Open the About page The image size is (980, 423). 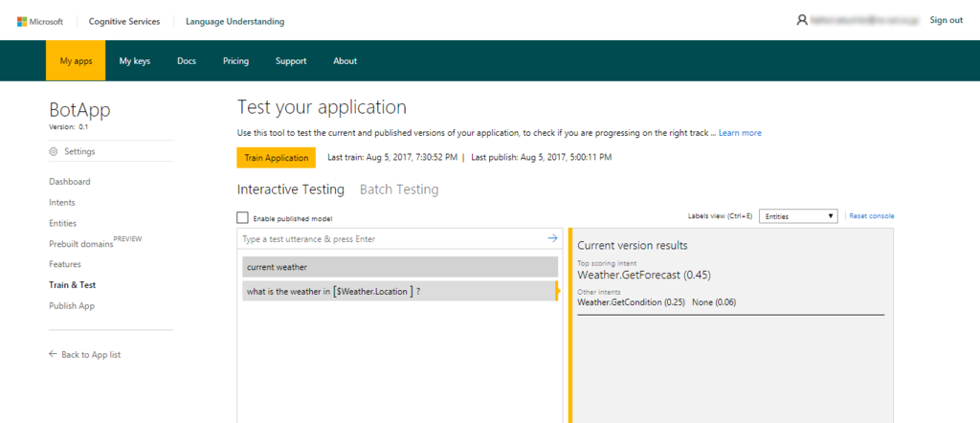(x=345, y=60)
